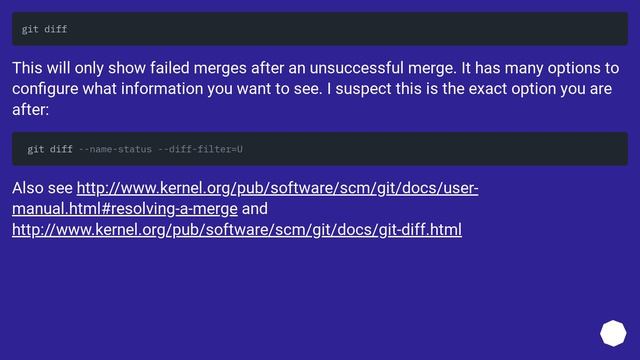
Task: Click the 'Also see' text
Action: tap(42, 188)
